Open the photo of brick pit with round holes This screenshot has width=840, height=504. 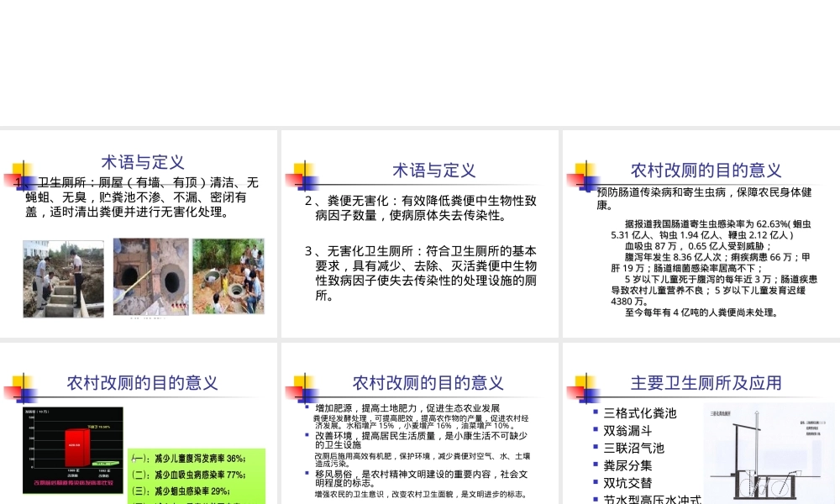click(150, 277)
